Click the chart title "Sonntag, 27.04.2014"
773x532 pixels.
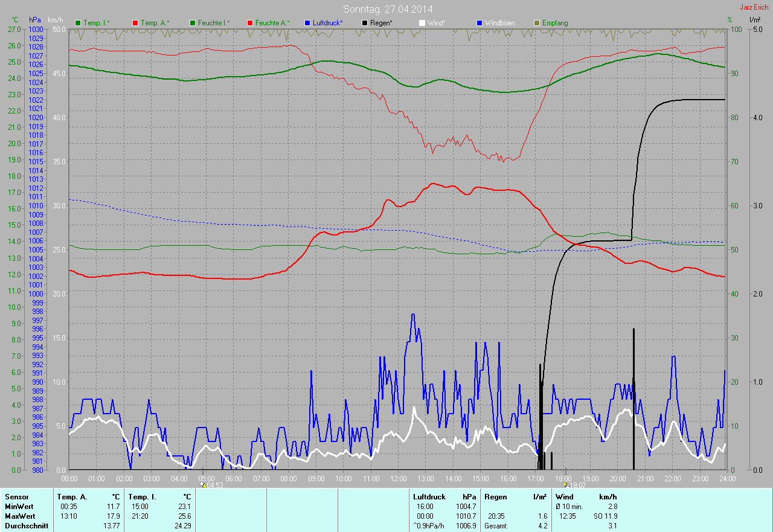388,9
